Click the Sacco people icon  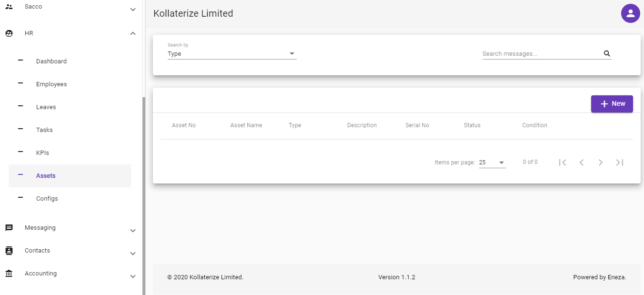pos(9,7)
